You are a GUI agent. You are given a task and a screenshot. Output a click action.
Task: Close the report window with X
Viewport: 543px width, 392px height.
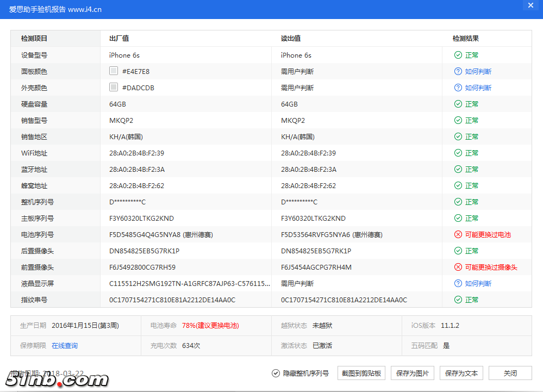click(x=530, y=5)
